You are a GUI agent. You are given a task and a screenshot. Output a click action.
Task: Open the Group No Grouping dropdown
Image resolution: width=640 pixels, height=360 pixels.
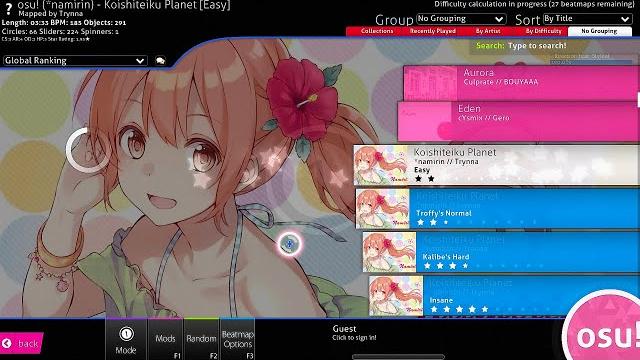point(461,19)
